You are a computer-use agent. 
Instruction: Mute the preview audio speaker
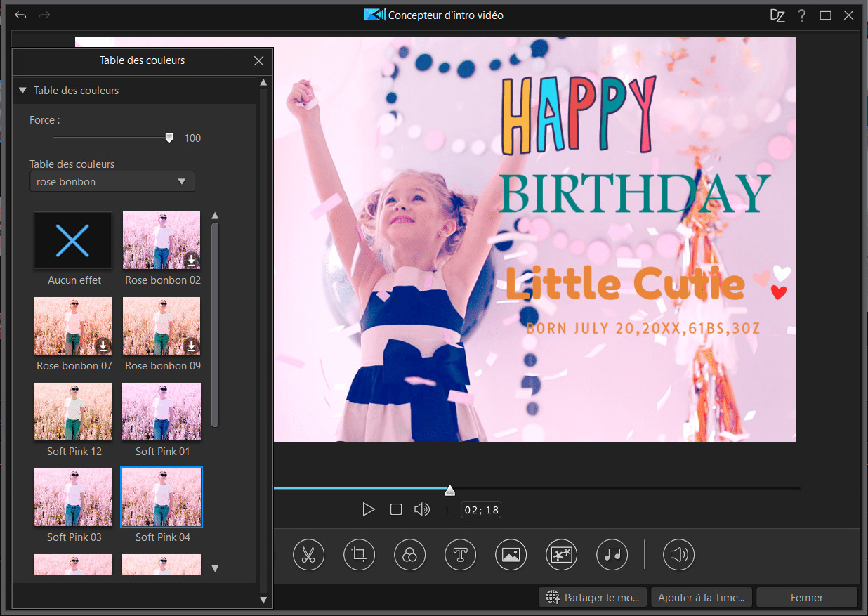point(421,509)
